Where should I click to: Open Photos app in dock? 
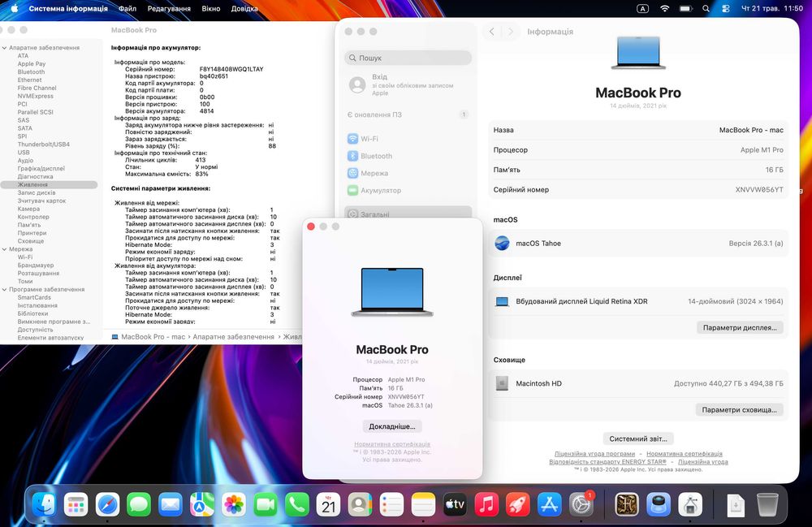(234, 503)
